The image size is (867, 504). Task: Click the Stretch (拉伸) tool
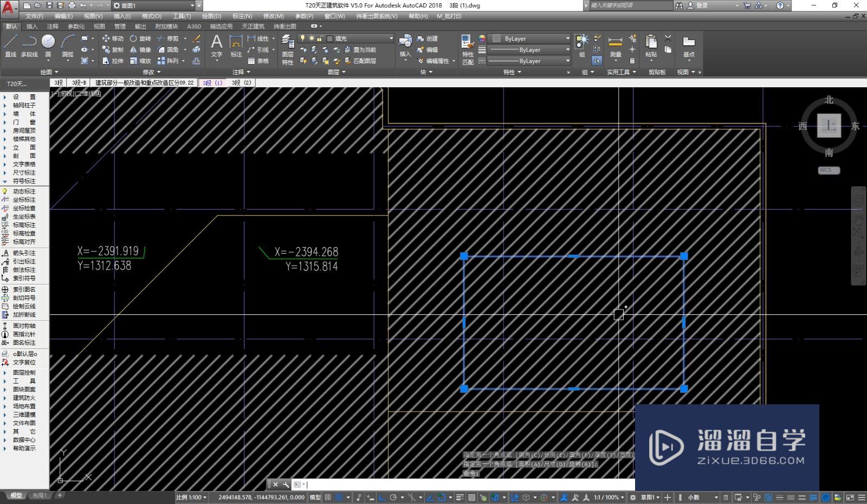(x=113, y=61)
